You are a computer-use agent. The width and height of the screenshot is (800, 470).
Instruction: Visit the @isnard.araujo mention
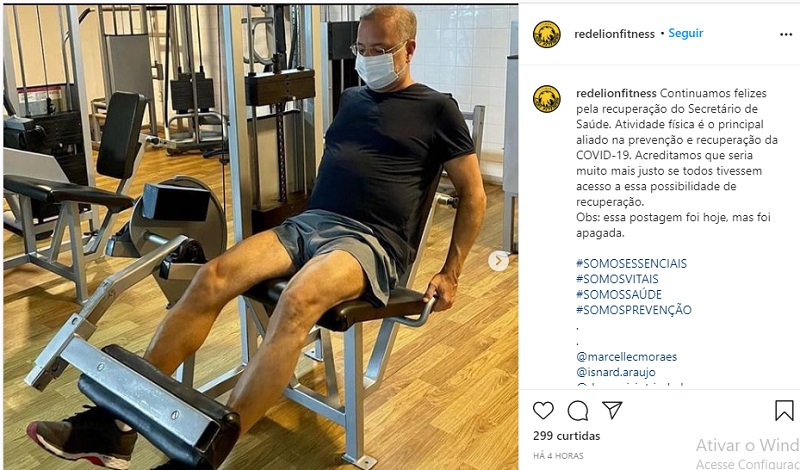(616, 372)
